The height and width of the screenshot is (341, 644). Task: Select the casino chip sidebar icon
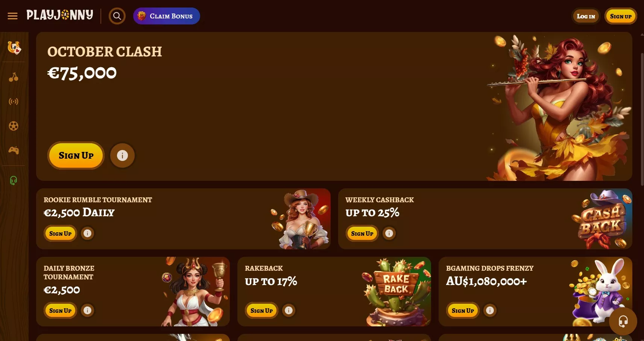coord(14,126)
